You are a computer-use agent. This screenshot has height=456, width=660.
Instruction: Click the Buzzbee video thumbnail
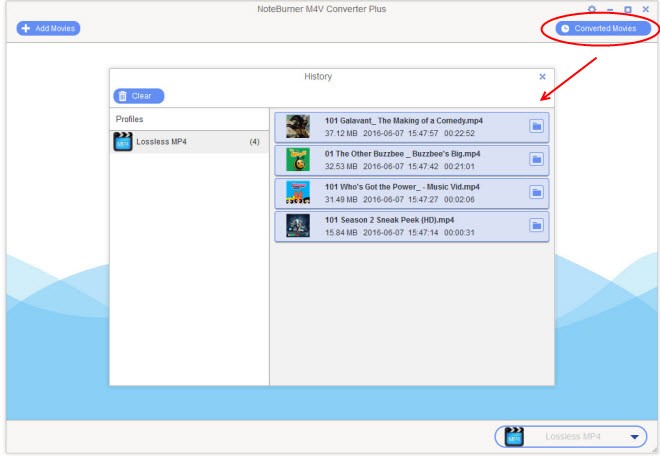coord(298,160)
